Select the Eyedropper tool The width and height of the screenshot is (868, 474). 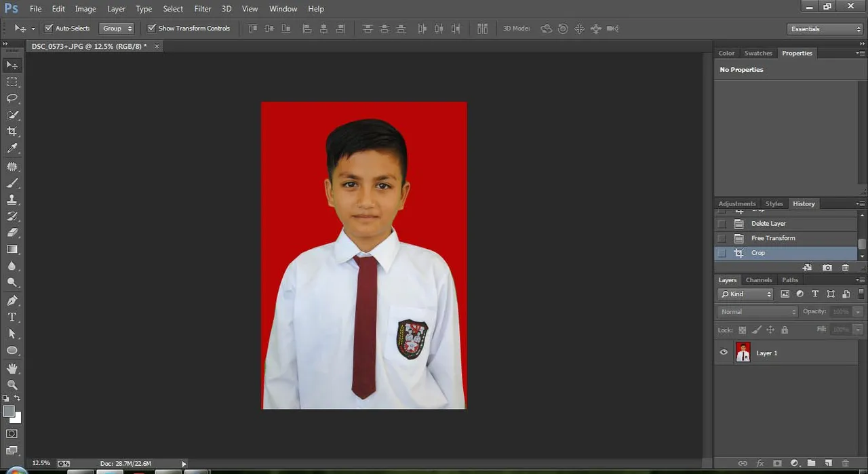[12, 149]
